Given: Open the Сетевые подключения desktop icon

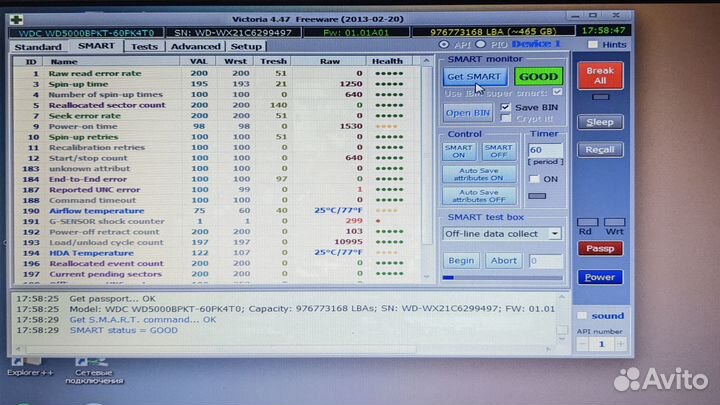Looking at the screenshot, I should [87, 366].
